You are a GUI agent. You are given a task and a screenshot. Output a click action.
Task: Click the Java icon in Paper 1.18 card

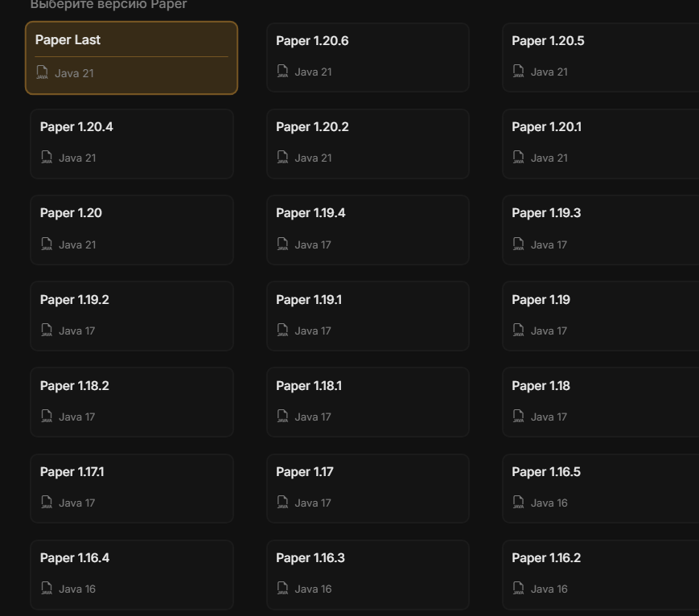click(519, 416)
